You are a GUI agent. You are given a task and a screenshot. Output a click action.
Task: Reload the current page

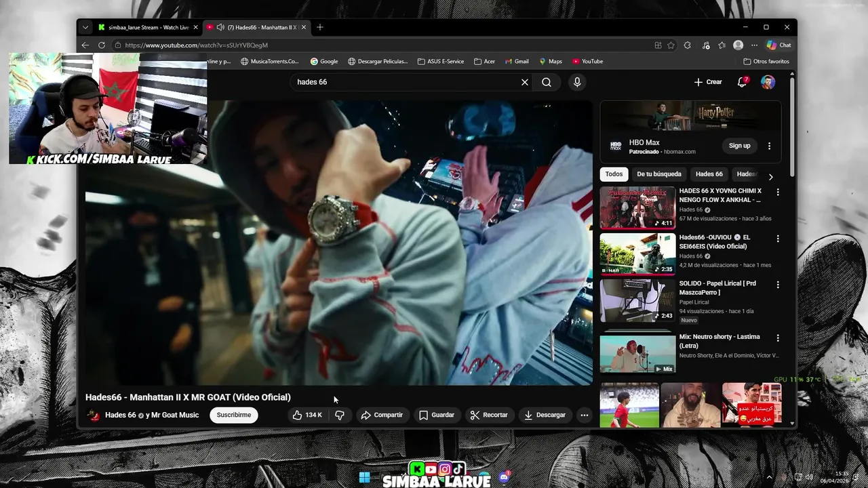(102, 45)
